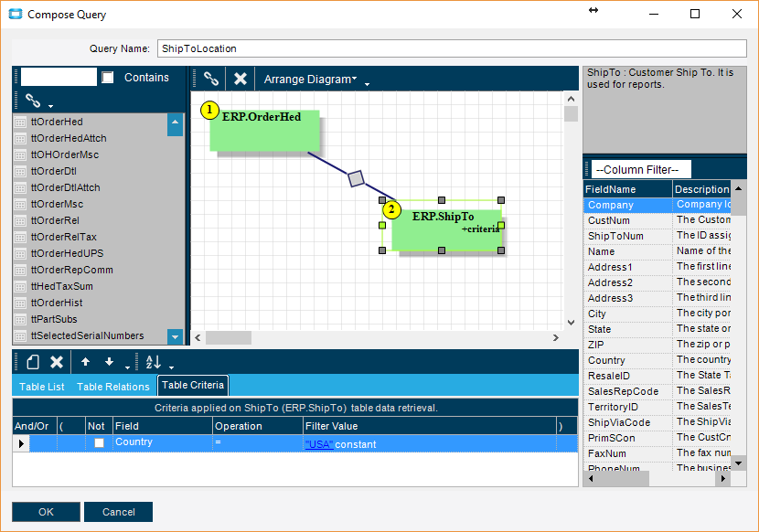Image resolution: width=759 pixels, height=532 pixels.
Task: Enable the Contains checkbox
Action: 108,78
